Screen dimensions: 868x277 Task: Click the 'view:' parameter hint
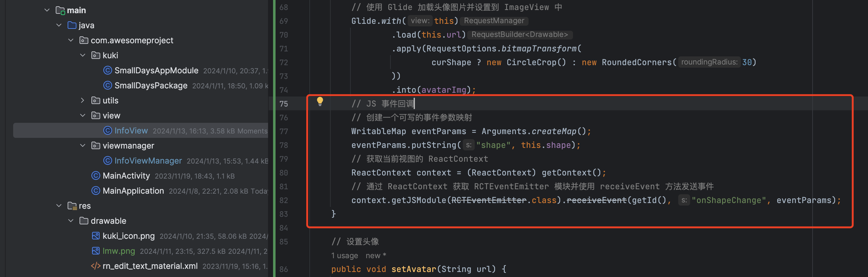(x=420, y=21)
